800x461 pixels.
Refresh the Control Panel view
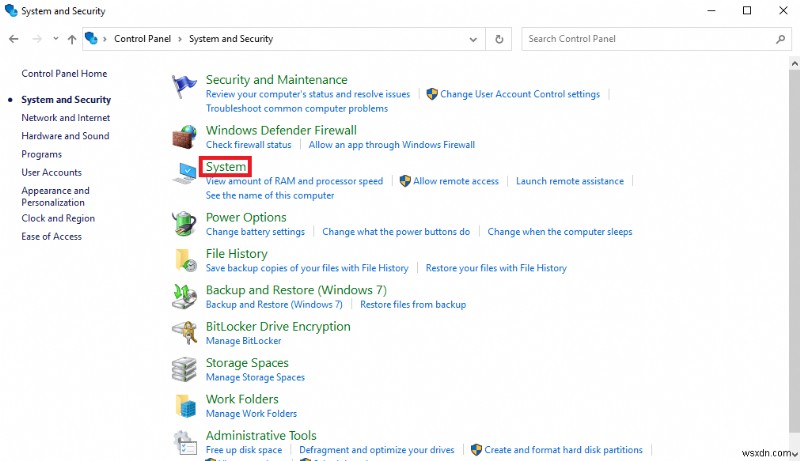(499, 39)
